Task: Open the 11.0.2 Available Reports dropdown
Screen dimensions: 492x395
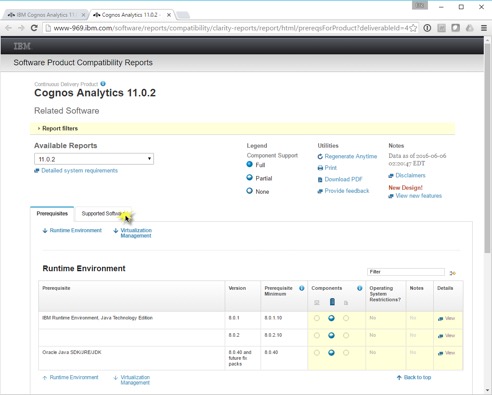Action: (x=94, y=159)
